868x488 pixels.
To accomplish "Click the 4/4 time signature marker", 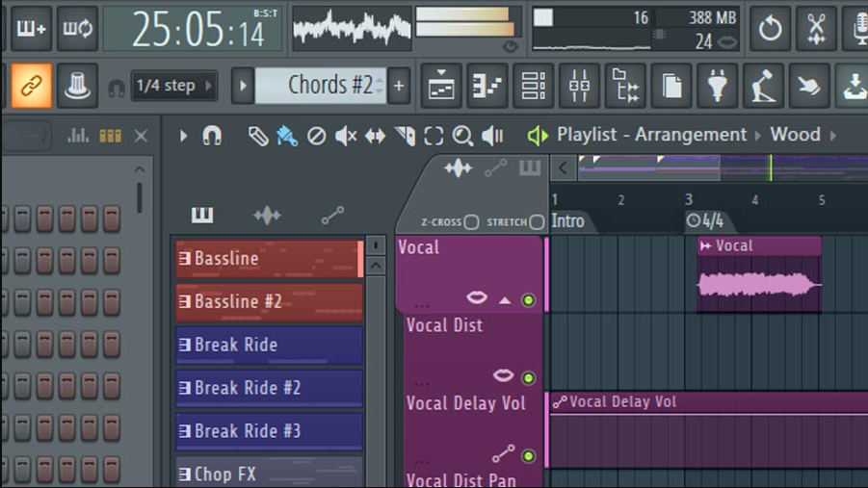I will click(705, 221).
